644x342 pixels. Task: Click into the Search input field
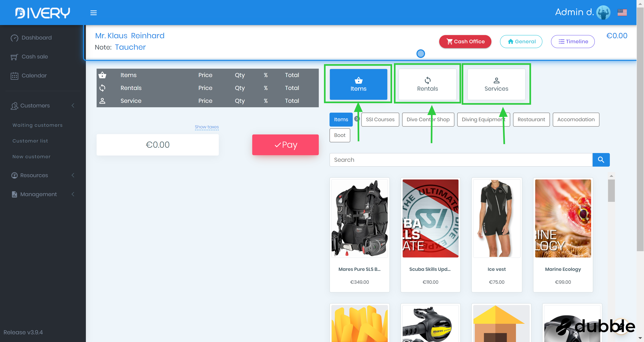coord(461,160)
